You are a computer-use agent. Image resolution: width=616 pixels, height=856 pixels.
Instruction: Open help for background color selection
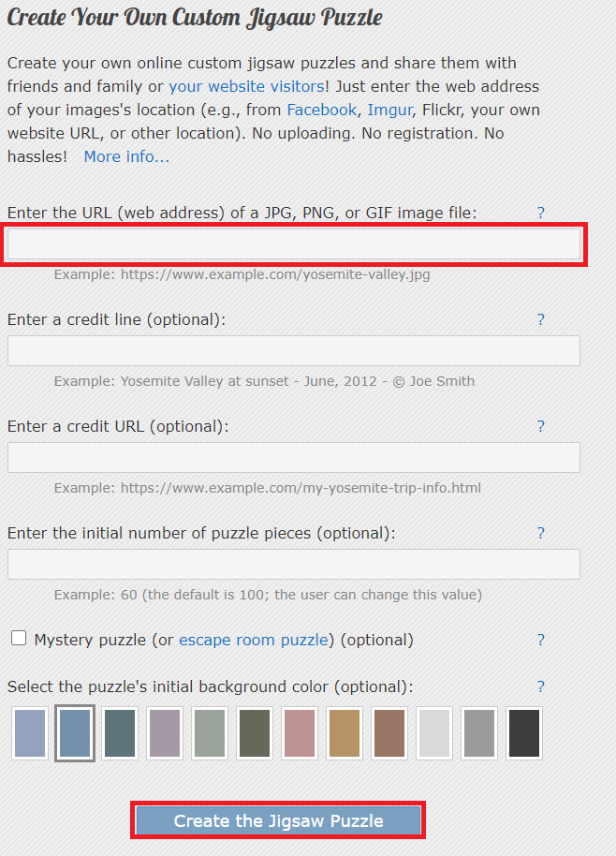pos(541,686)
